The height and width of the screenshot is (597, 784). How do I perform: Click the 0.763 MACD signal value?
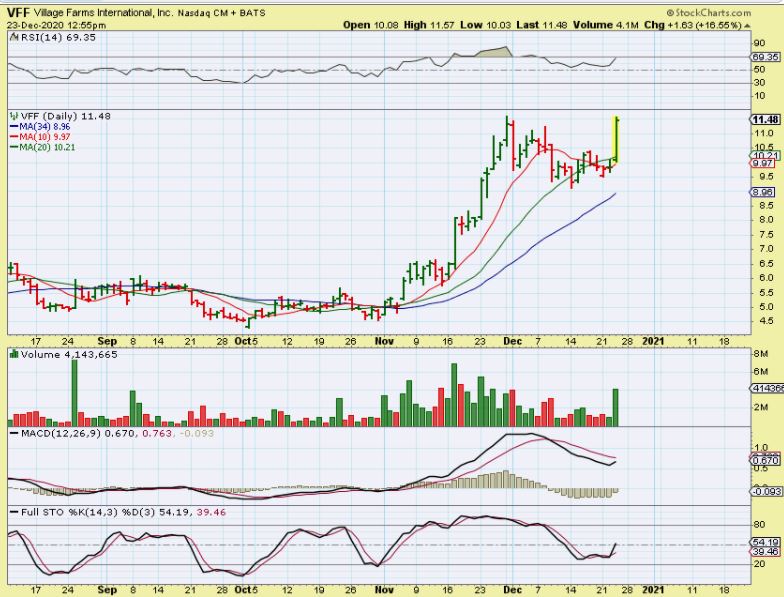coord(157,434)
